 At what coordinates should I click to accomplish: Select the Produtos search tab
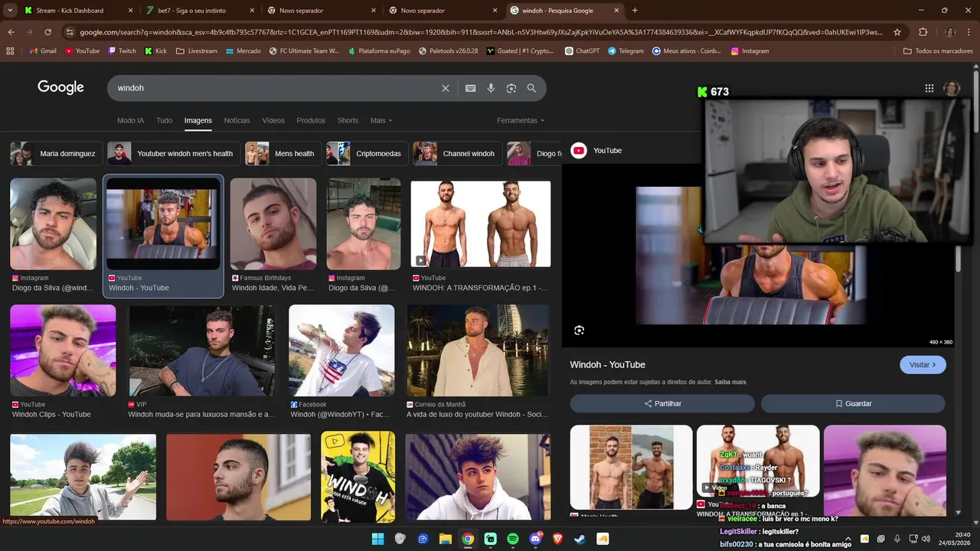(x=311, y=120)
